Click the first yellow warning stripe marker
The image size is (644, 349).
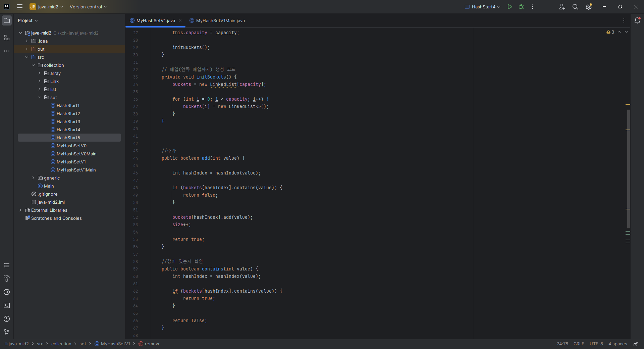[x=628, y=104]
